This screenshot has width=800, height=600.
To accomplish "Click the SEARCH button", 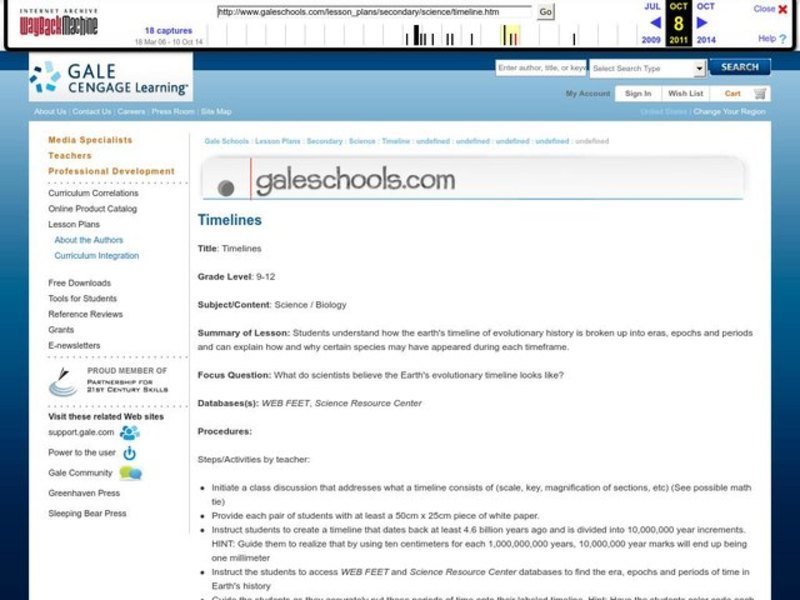I will (x=740, y=67).
